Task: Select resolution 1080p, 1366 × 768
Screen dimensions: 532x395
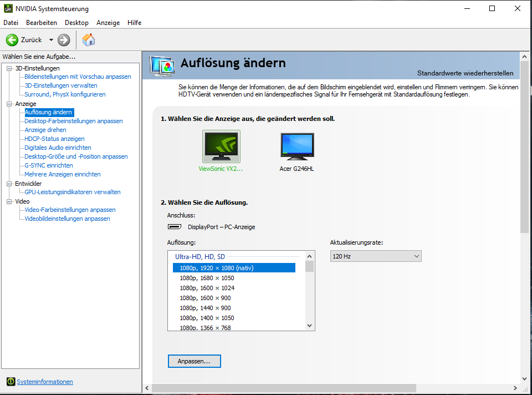Action: click(205, 327)
